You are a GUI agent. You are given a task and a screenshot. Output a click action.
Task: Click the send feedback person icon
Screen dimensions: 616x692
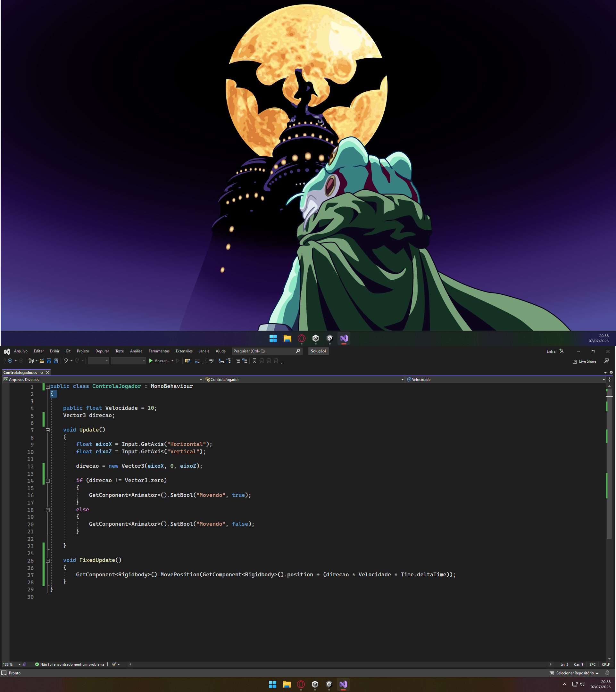(606, 361)
